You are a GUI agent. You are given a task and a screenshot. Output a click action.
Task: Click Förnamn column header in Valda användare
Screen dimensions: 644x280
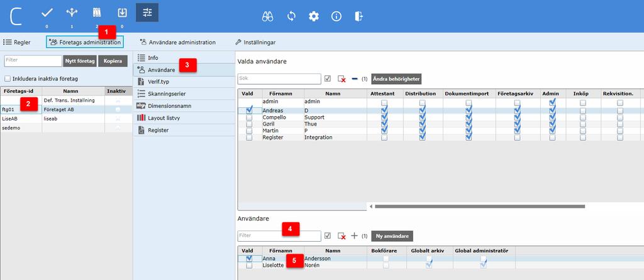coord(282,94)
